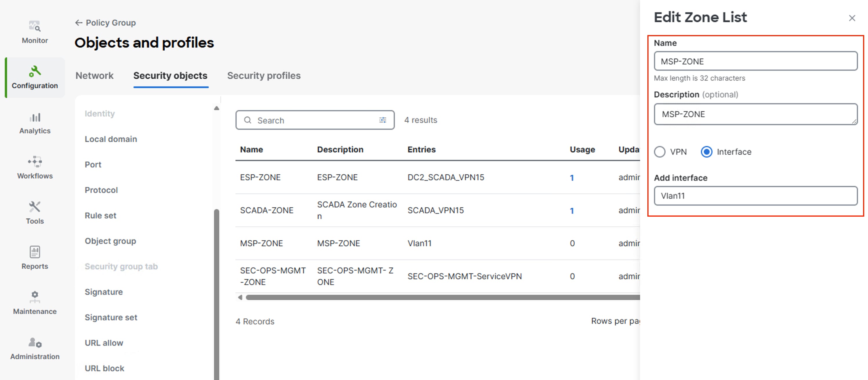868x380 pixels.
Task: Open the Reports icon
Action: 35,252
